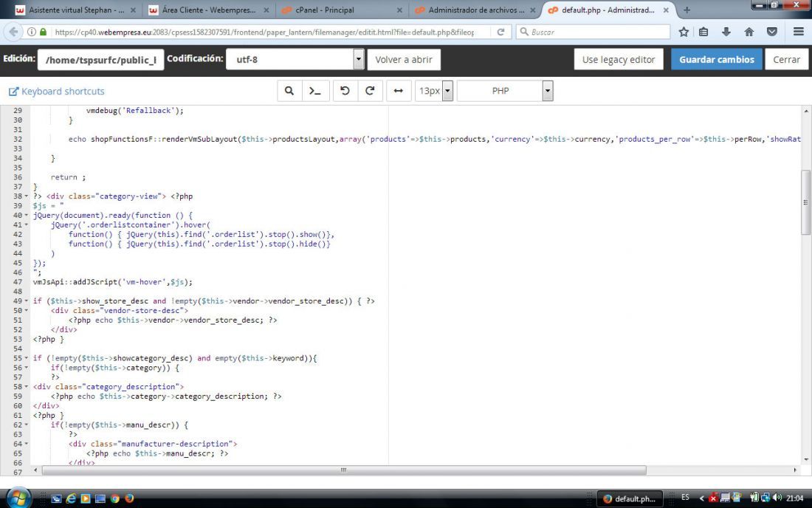Launch Firefox from the quick launch bar

129,498
